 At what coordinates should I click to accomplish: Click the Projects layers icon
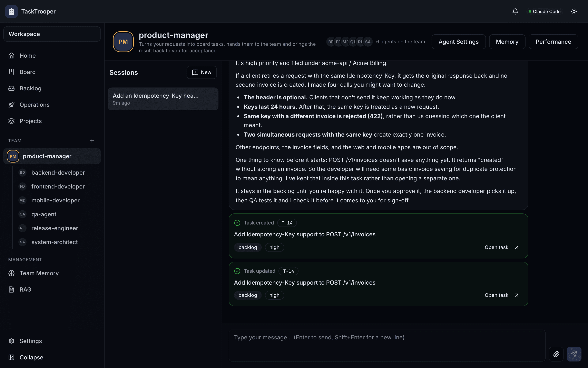click(x=11, y=121)
